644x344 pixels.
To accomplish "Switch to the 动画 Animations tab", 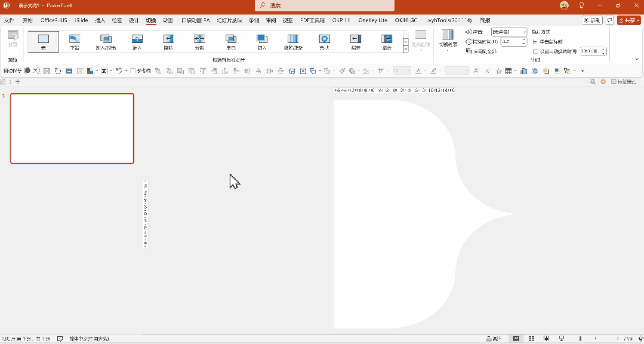I will [x=168, y=20].
